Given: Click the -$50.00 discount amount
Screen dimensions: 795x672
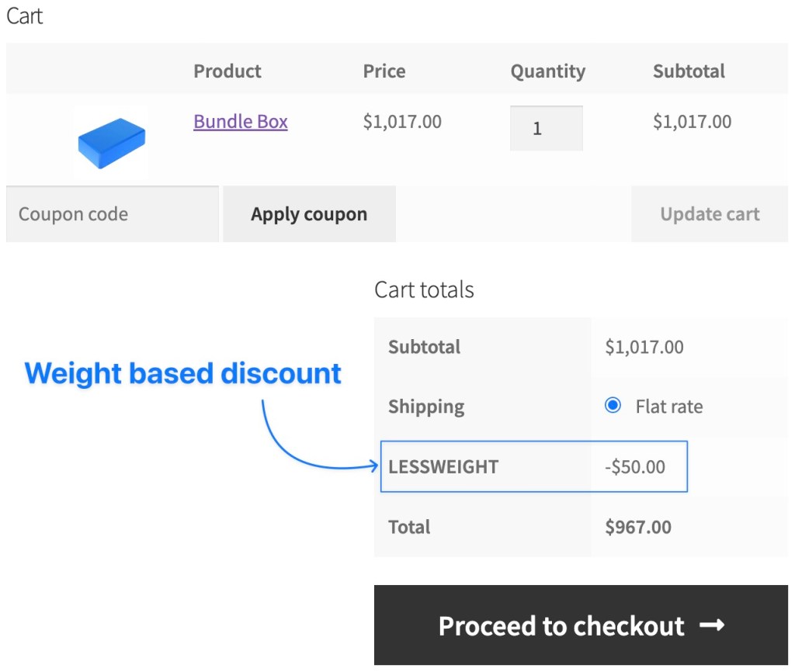Looking at the screenshot, I should pos(635,466).
